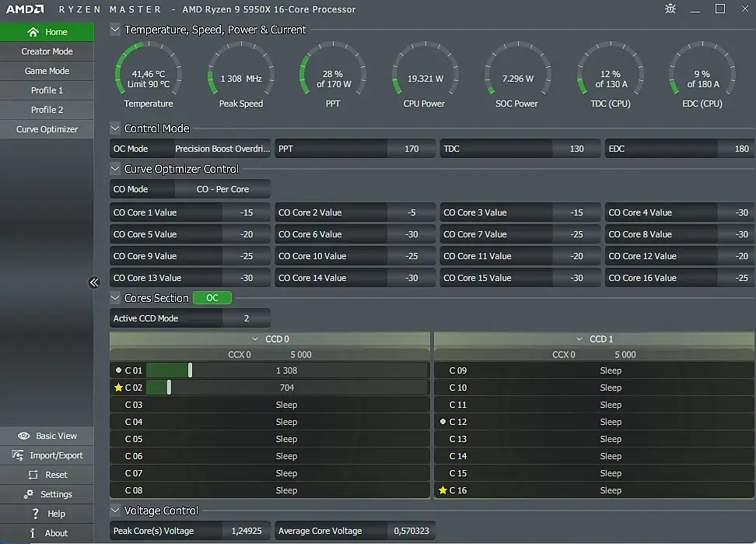
Task: Open Profile 2
Action: tap(47, 110)
